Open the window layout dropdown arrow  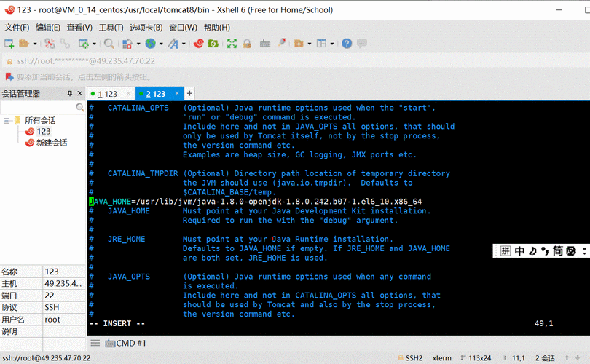[x=332, y=44]
